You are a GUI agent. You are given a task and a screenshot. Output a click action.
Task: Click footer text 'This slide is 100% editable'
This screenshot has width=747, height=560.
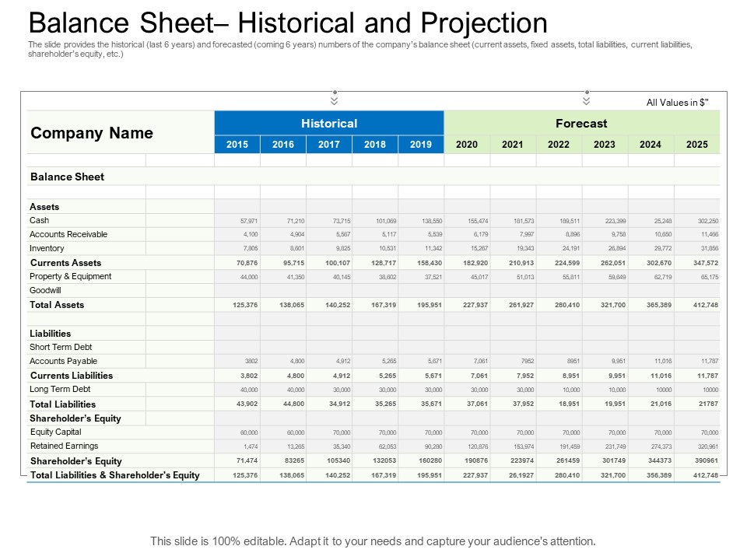pos(218,541)
